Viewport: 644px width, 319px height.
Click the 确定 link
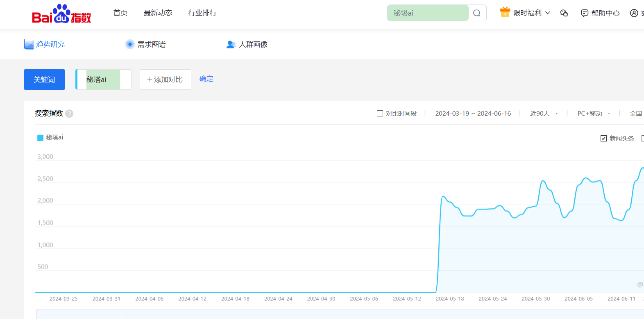coord(206,79)
